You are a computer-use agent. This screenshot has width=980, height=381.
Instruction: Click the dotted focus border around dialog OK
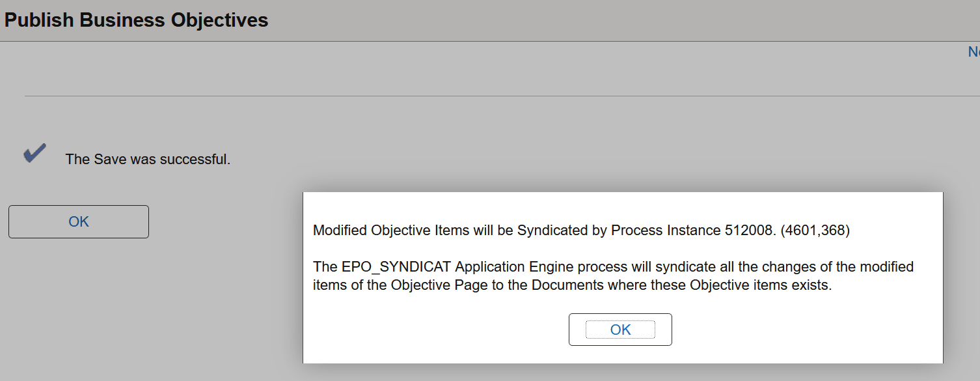click(619, 329)
